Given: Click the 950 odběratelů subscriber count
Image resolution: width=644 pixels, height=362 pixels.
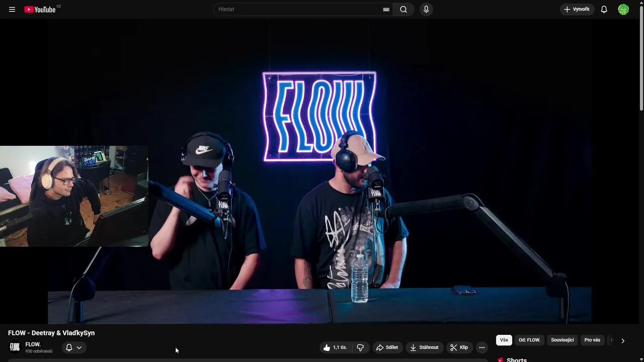Looking at the screenshot, I should point(39,351).
